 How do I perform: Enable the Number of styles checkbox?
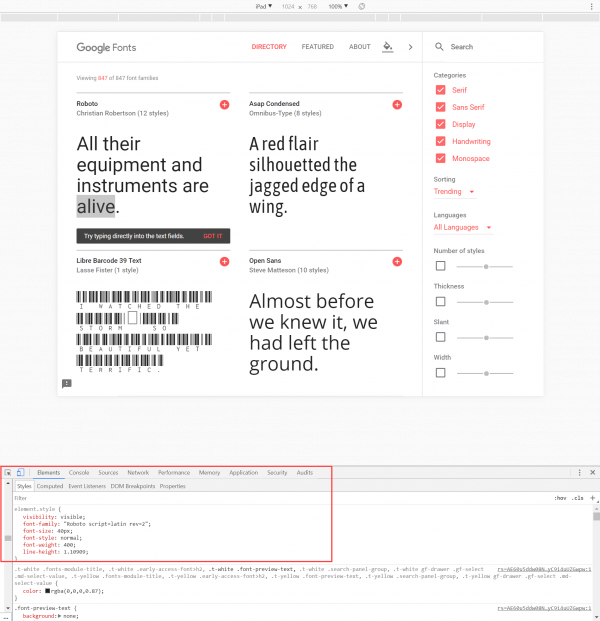click(440, 266)
